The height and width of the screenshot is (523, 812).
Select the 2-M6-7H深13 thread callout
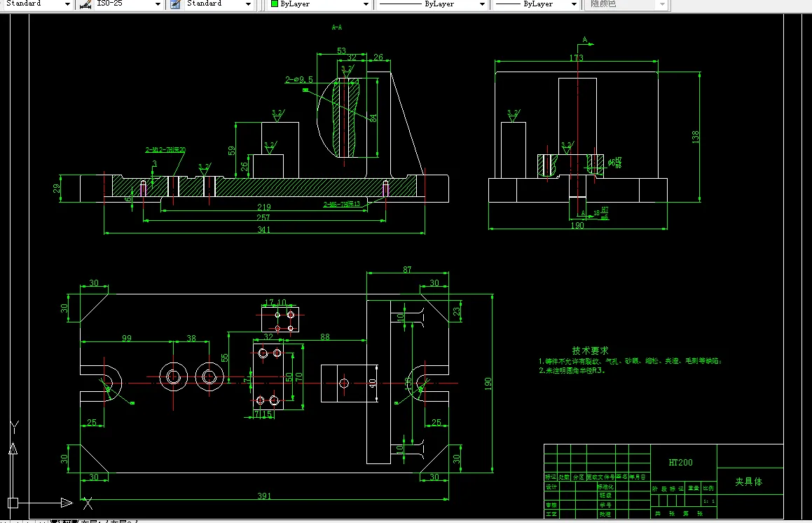(x=341, y=204)
